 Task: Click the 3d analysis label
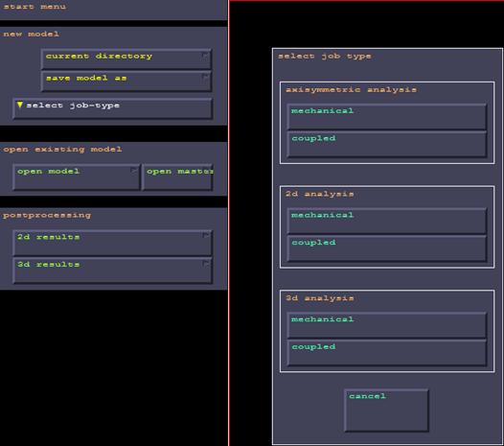tap(319, 298)
